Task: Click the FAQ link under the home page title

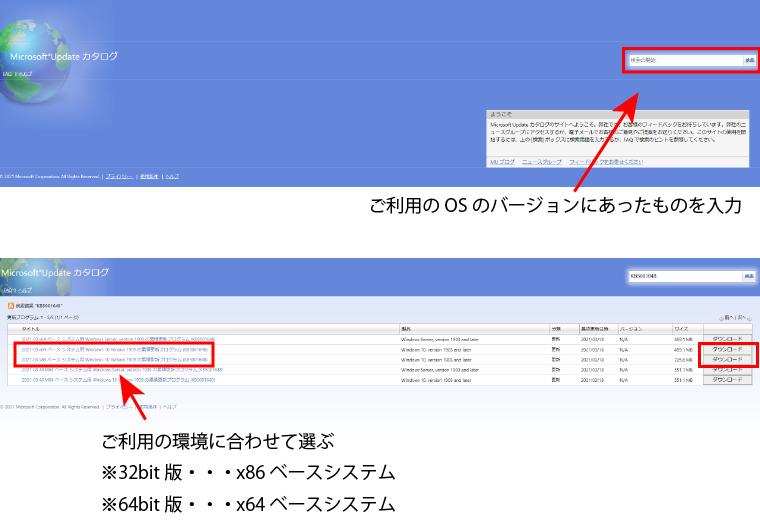Action: pyautogui.click(x=7, y=74)
